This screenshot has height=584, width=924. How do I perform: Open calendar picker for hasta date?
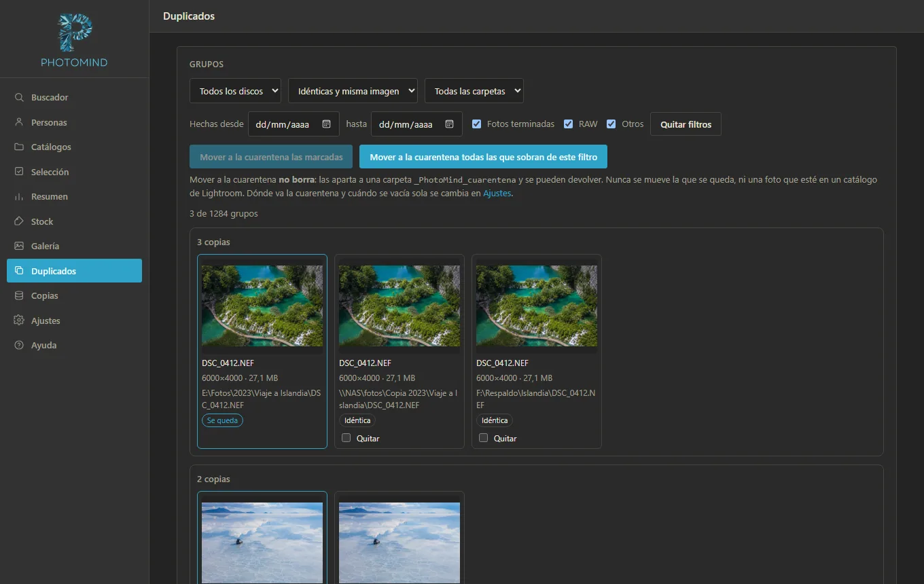pyautogui.click(x=449, y=124)
